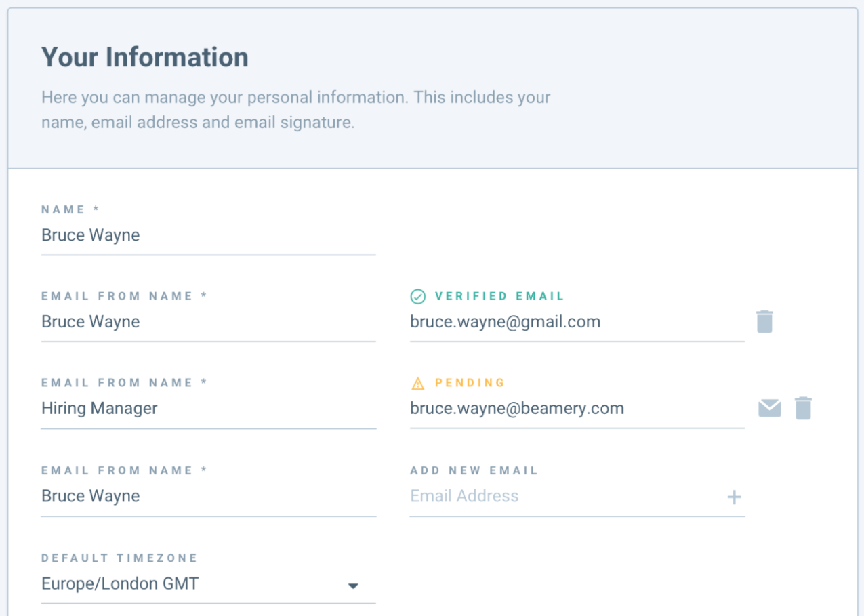The height and width of the screenshot is (616, 864).
Task: Click the Verified Email label
Action: (499, 296)
